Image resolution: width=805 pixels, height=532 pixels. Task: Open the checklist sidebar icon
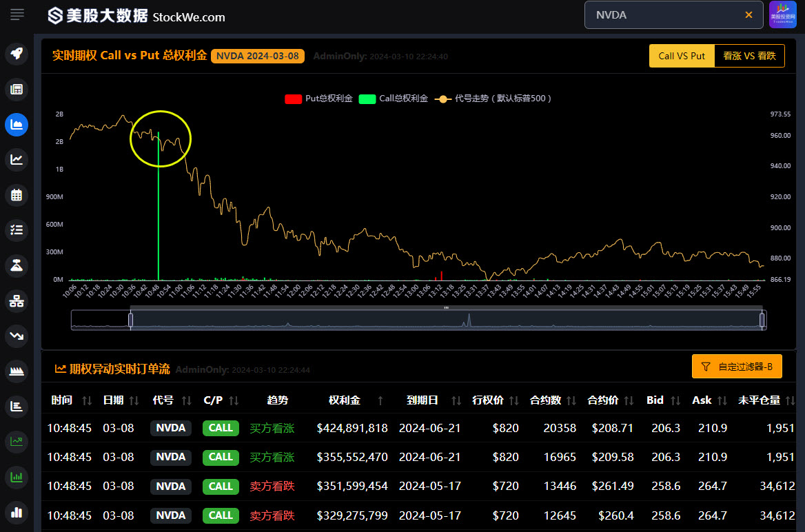coord(17,230)
